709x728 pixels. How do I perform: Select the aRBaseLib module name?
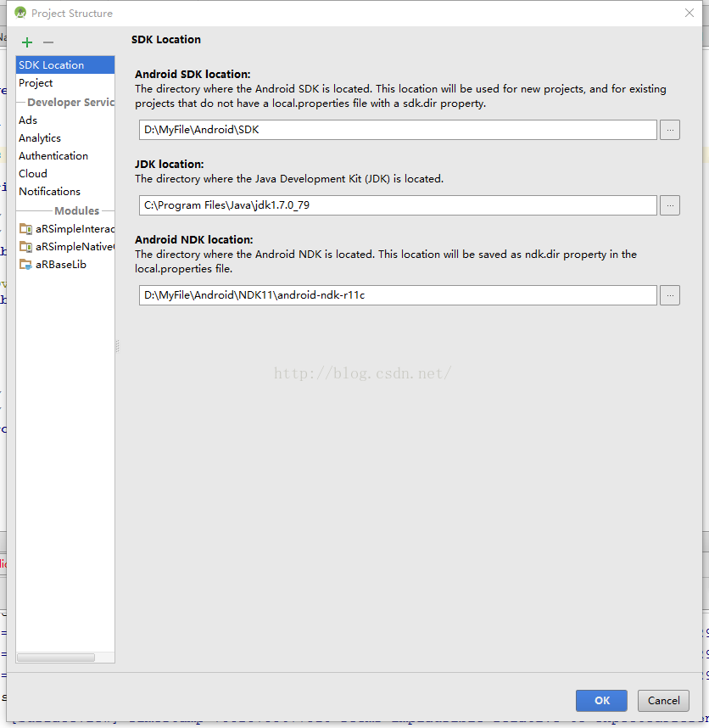[x=61, y=265]
